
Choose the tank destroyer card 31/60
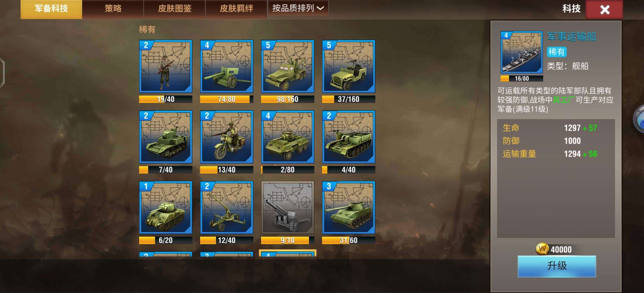[349, 208]
